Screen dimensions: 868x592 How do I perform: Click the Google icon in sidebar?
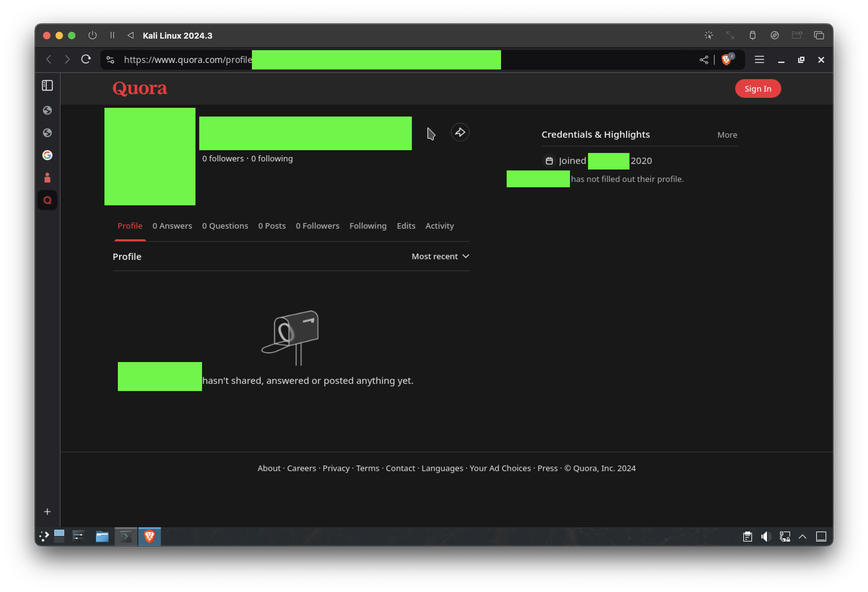(x=47, y=155)
